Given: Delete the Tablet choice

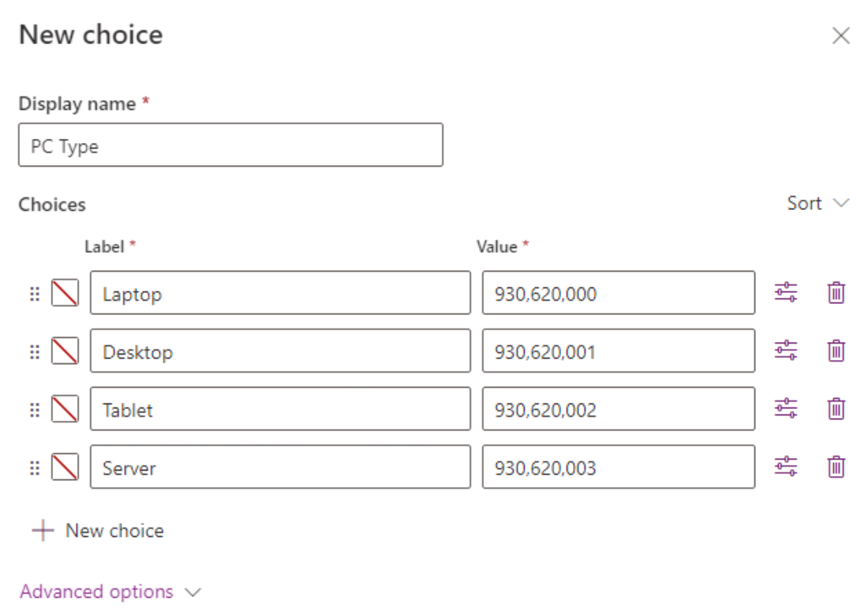Looking at the screenshot, I should point(836,409).
